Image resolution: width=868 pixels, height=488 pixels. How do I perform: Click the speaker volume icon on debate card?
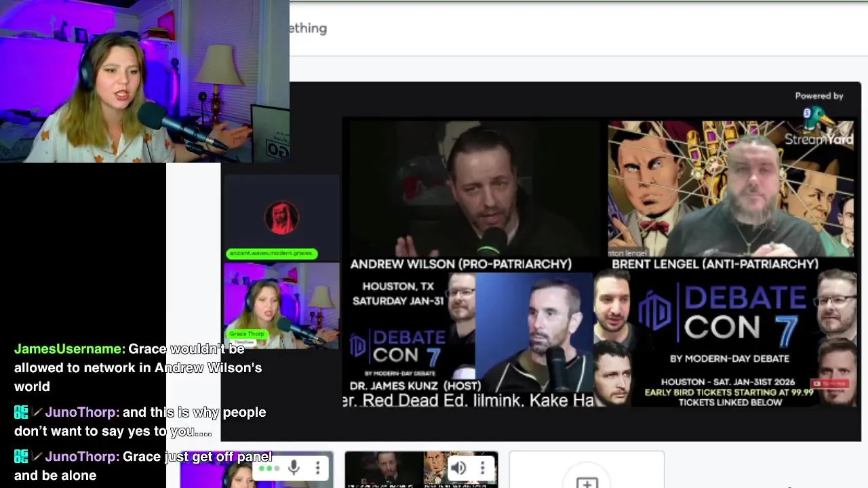pos(458,468)
